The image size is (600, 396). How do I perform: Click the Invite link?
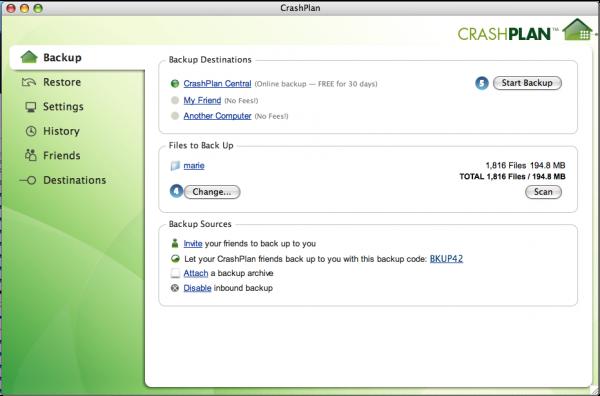193,243
